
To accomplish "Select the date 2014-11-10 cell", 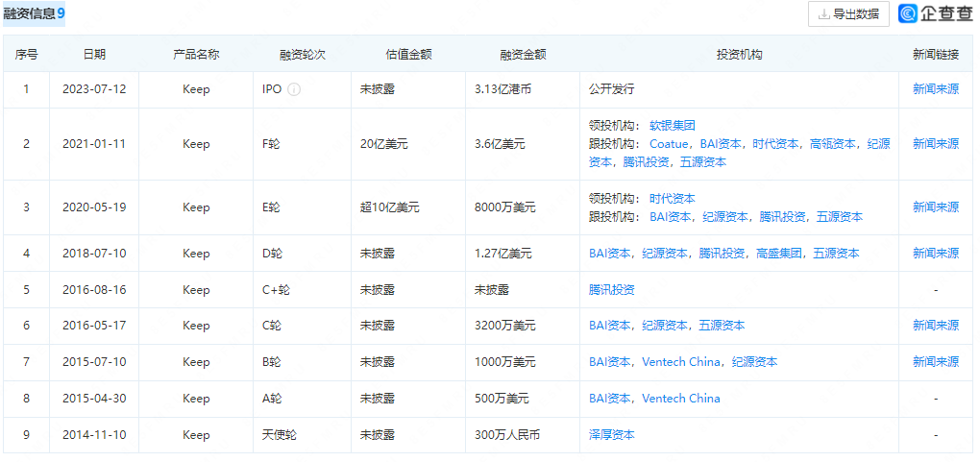I will [94, 434].
